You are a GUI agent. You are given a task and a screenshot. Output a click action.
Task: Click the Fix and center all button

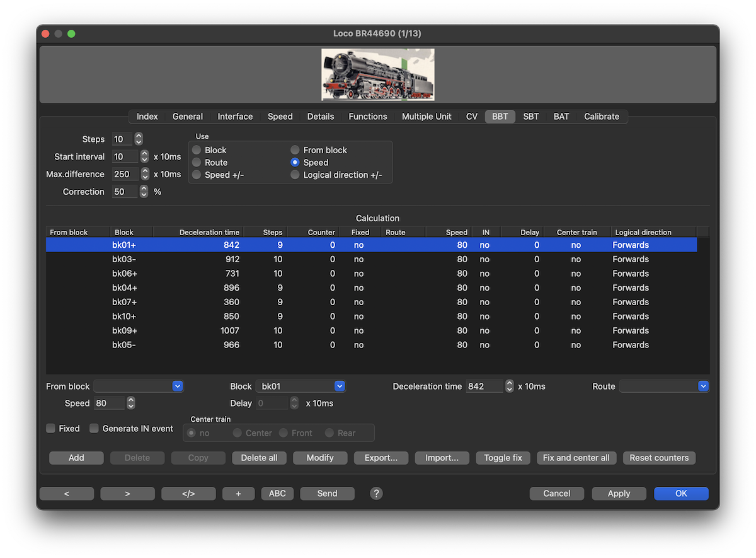click(576, 458)
